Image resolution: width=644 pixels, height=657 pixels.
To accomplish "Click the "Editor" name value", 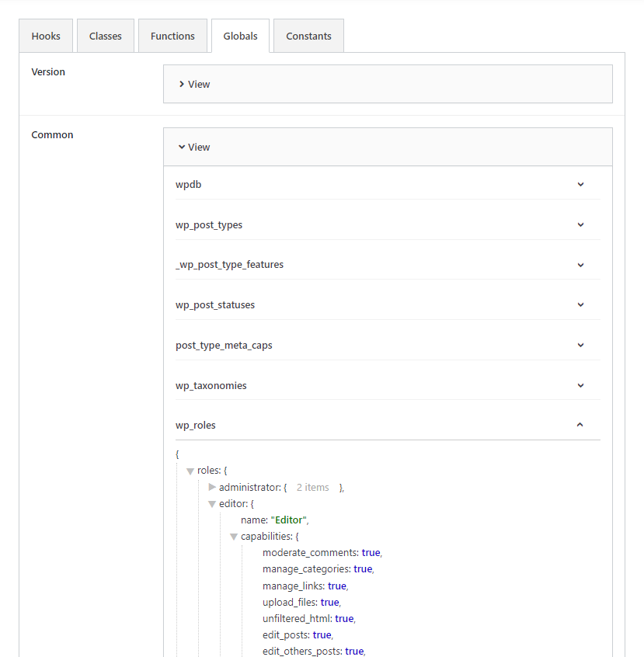I will [288, 520].
